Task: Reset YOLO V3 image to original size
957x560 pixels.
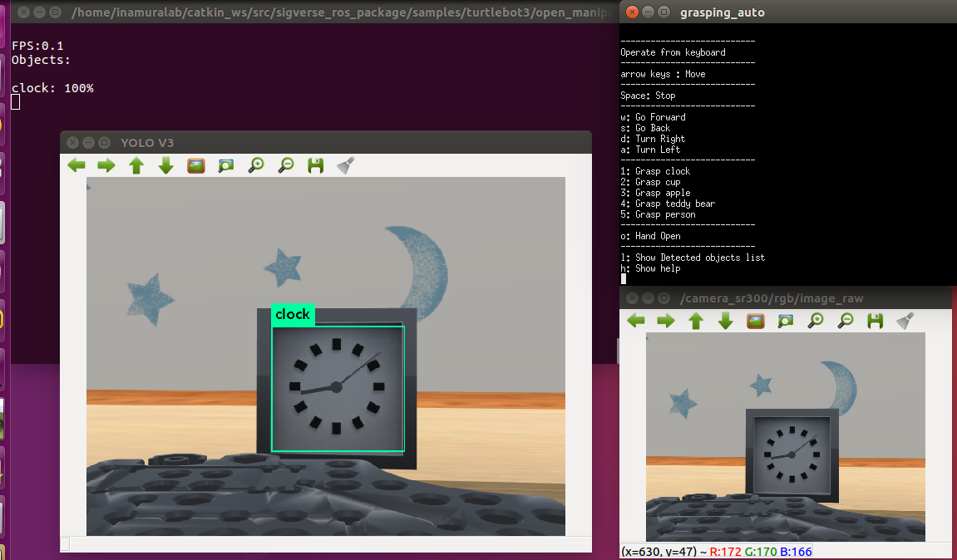Action: coord(196,165)
